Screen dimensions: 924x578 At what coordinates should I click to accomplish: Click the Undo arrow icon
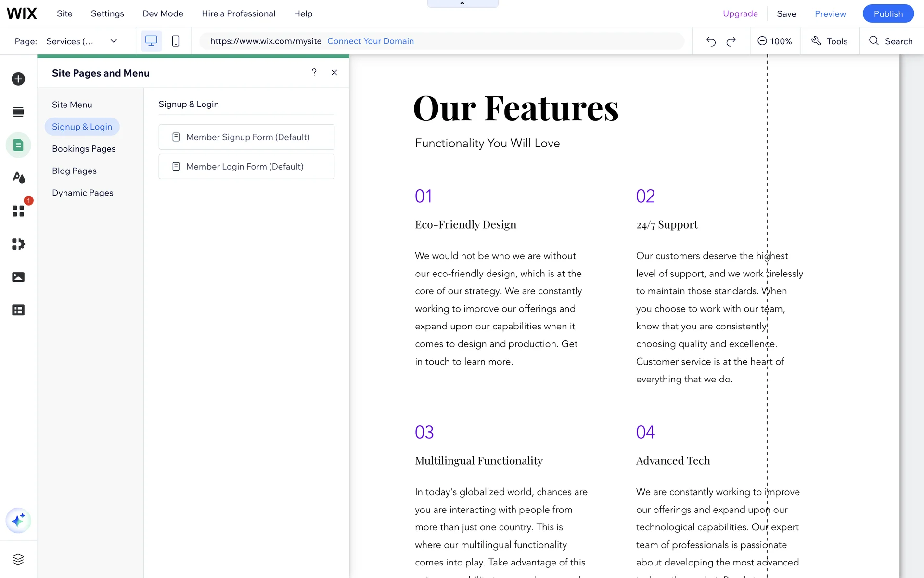point(711,41)
